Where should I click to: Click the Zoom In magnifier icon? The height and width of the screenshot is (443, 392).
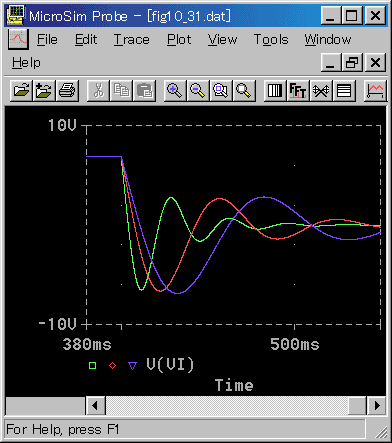click(x=175, y=90)
